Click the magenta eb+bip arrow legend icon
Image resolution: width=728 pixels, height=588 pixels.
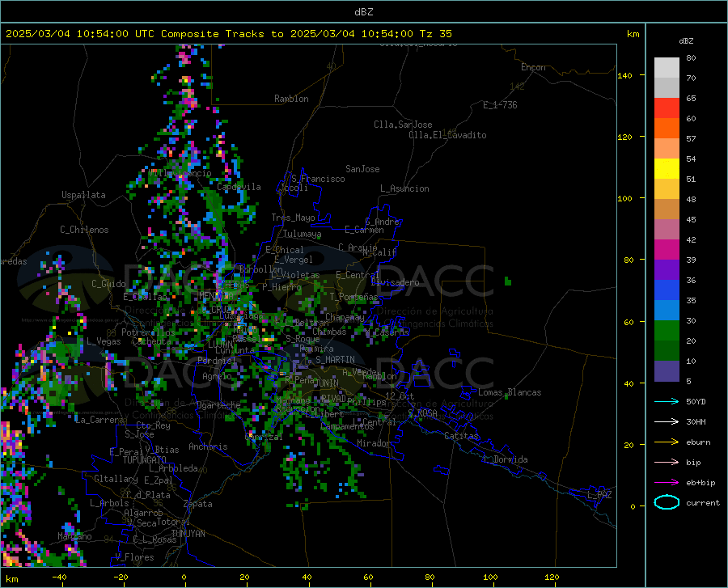click(x=667, y=483)
